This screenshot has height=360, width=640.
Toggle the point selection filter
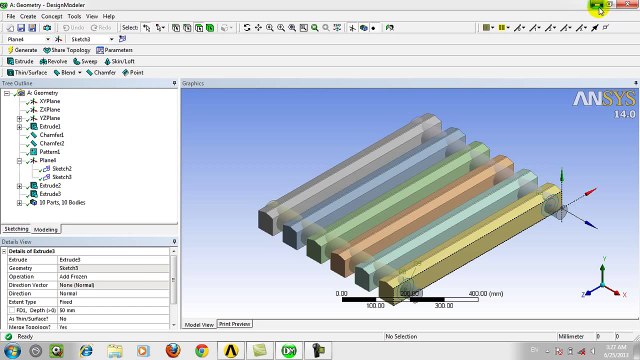pyautogui.click(x=176, y=28)
